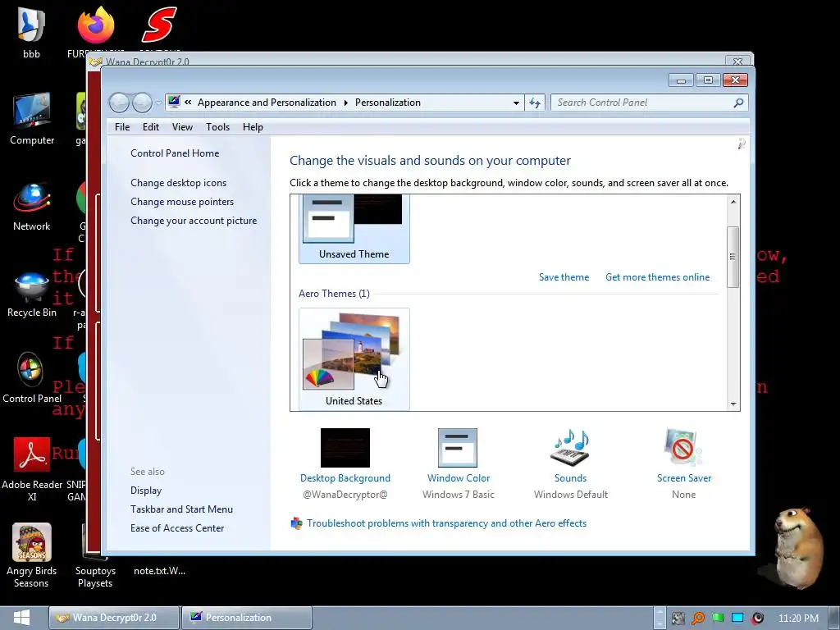Switch to Personalization taskbar button
Screen dimensions: 840x630
coord(246,618)
